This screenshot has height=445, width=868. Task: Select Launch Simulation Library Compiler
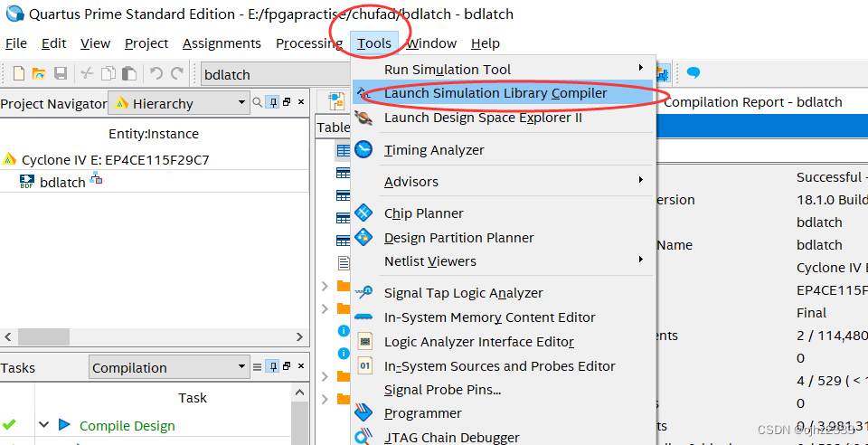[x=495, y=93]
